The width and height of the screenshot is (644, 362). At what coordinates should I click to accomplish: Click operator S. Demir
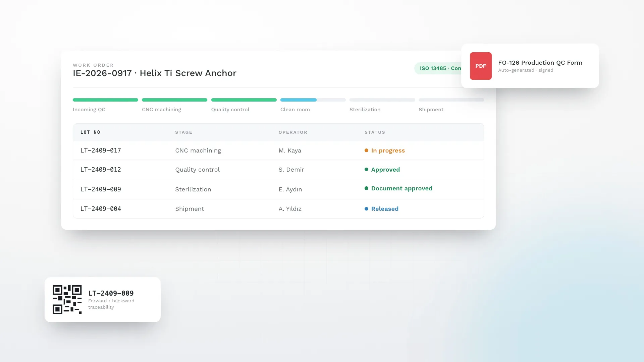pos(291,170)
